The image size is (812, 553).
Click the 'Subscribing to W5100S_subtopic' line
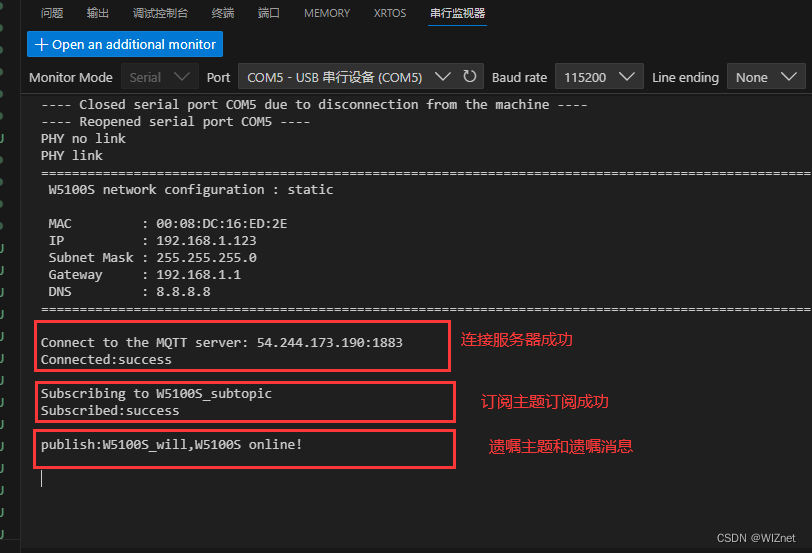click(156, 394)
